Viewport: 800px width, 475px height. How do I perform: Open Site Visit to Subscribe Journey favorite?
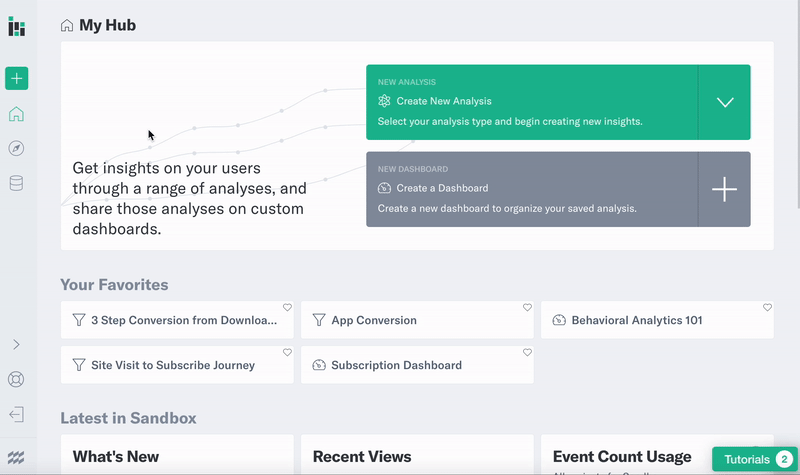(177, 365)
